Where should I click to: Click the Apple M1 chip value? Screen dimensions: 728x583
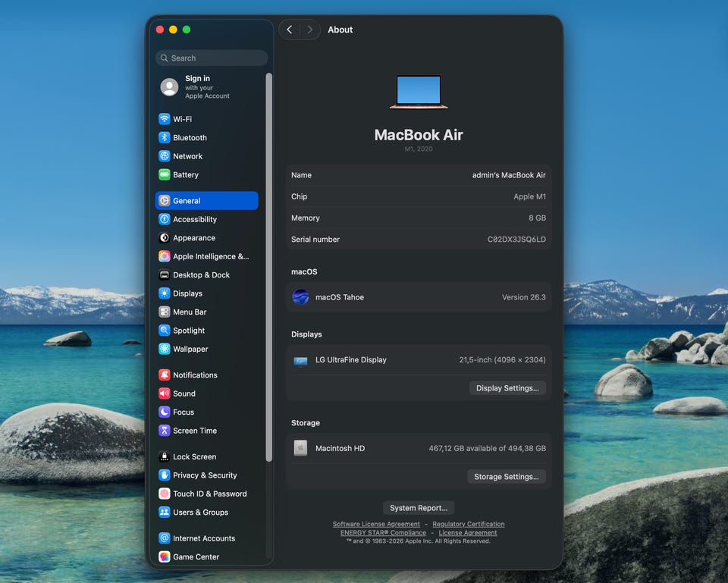(530, 197)
